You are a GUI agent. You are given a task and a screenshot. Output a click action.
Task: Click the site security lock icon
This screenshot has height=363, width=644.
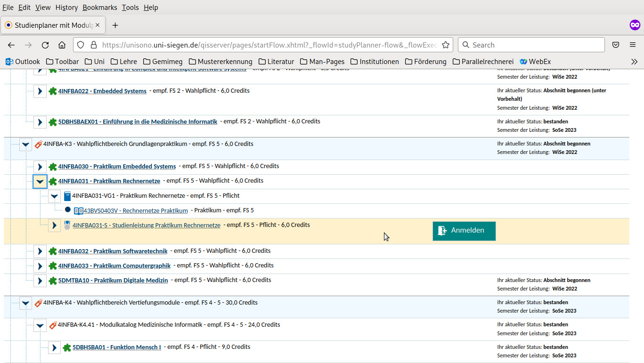93,45
